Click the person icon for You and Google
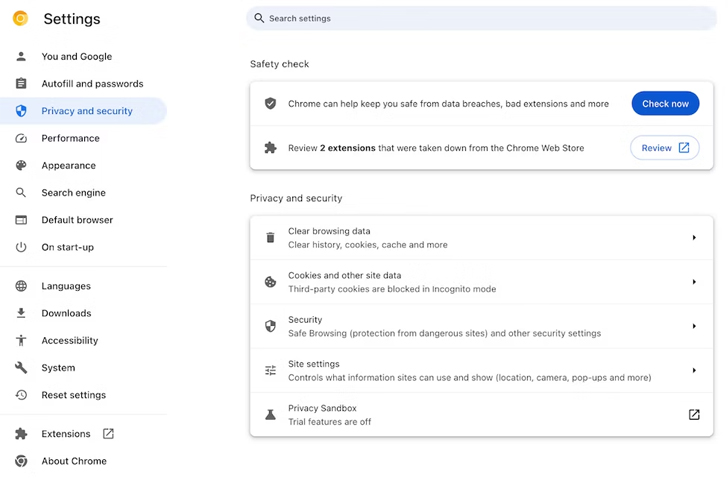The image size is (728, 486). tap(21, 57)
